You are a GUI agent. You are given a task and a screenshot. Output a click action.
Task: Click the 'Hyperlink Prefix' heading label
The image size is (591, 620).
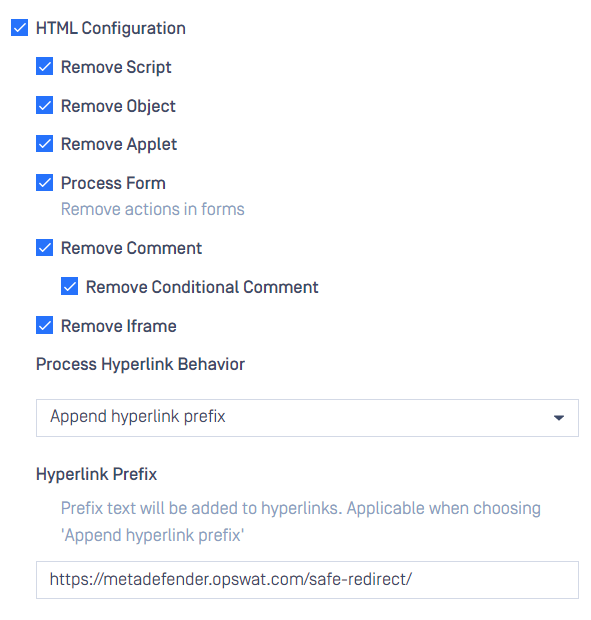[x=96, y=474]
